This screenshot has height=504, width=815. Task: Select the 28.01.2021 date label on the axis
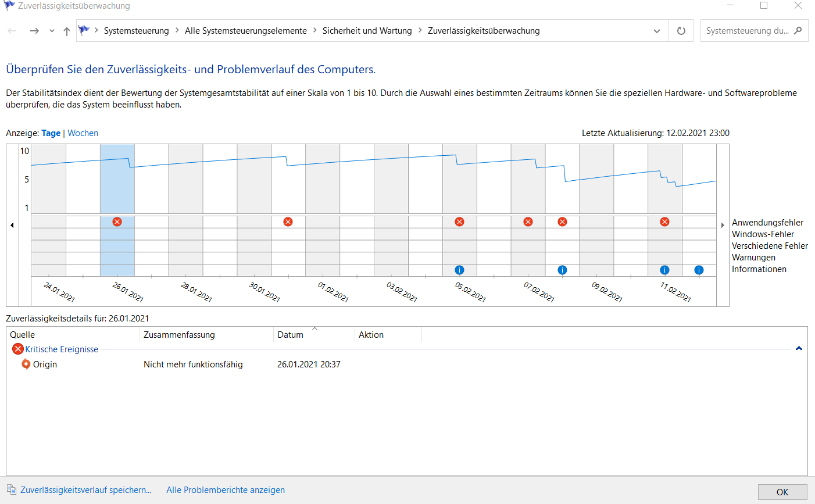coord(196,292)
